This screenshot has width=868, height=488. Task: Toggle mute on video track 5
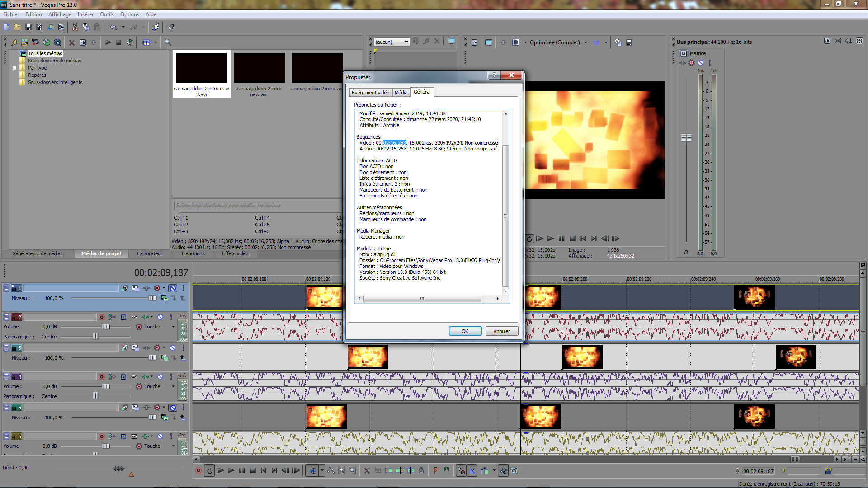173,408
